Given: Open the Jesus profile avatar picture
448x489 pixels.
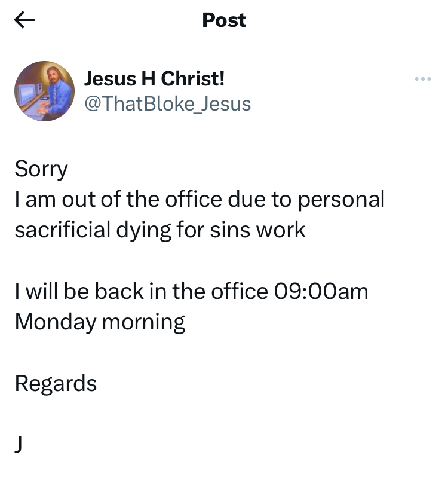Looking at the screenshot, I should [x=44, y=91].
